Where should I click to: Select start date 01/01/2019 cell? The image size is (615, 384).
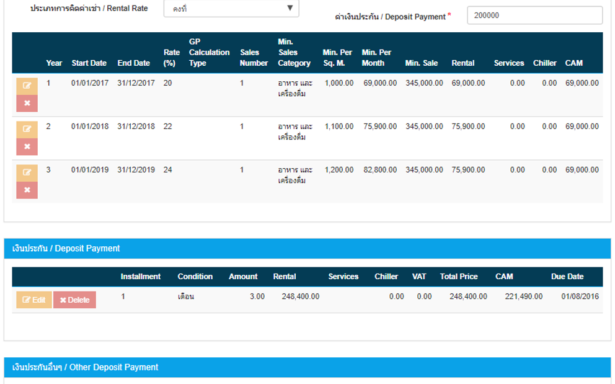click(x=90, y=170)
